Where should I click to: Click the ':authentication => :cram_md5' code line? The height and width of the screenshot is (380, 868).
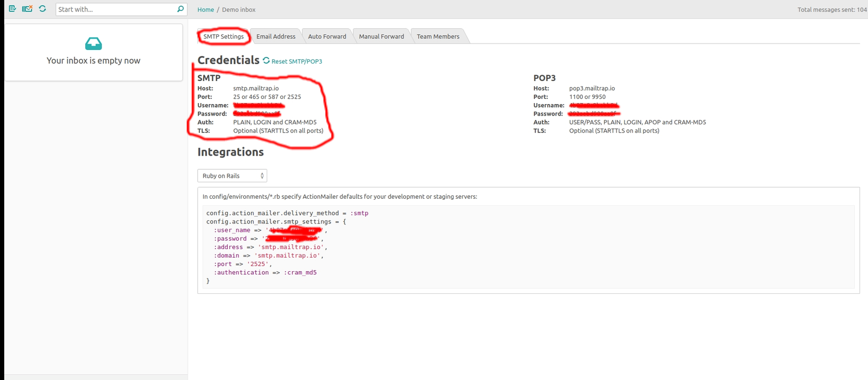tap(265, 272)
